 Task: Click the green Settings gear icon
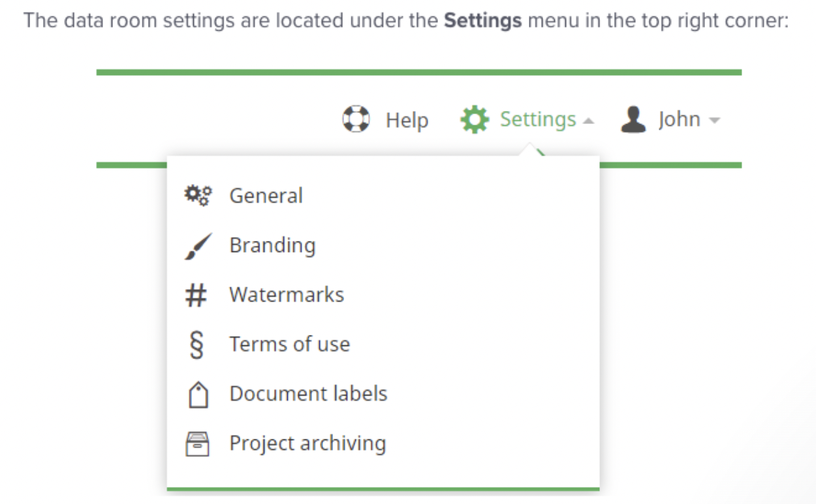click(x=474, y=120)
